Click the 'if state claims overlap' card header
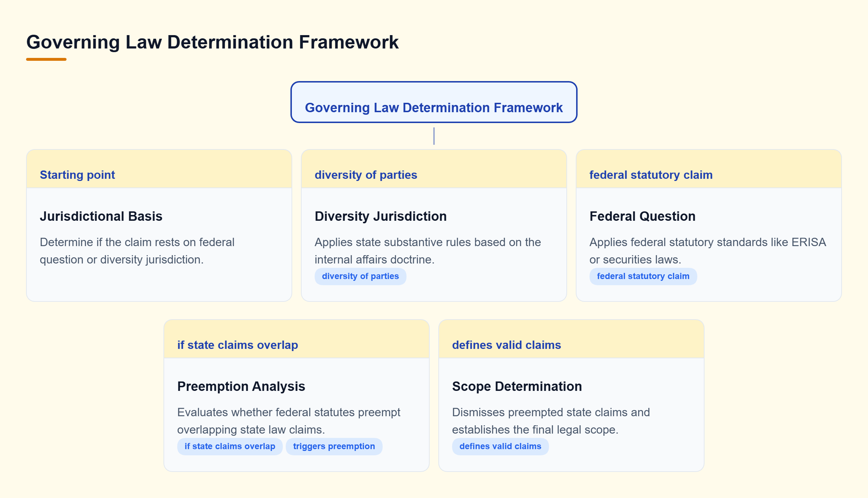 [297, 339]
